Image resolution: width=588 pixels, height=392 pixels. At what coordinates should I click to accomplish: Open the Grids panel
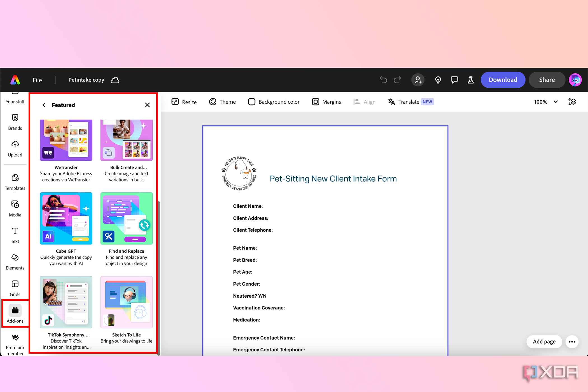point(15,289)
